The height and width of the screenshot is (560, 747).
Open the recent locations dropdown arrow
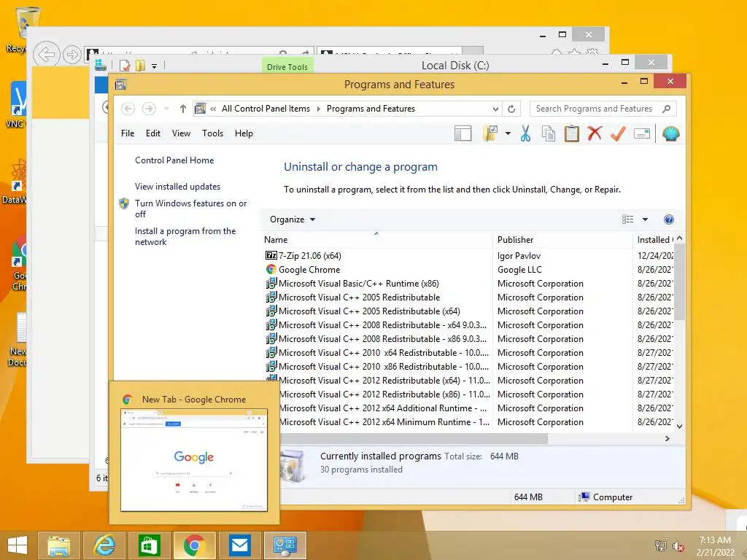point(166,109)
